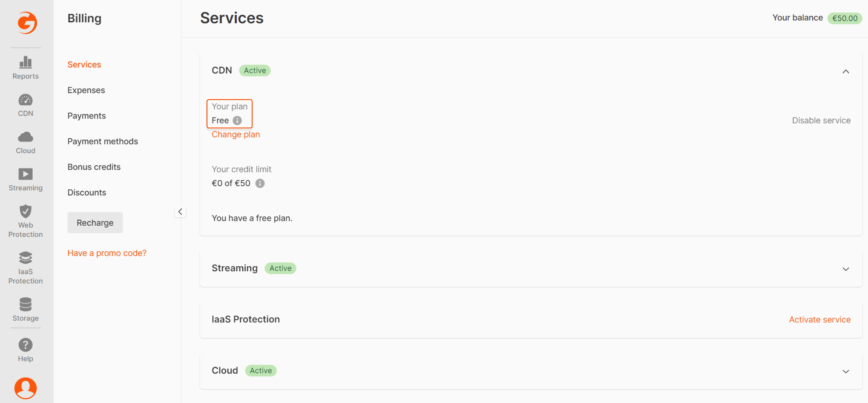Click the Cloud Active status badge
868x403 pixels.
point(261,371)
